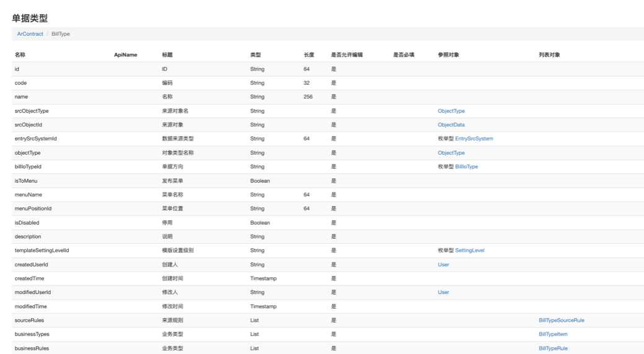Click the templateSettingLevelId field name cell
This screenshot has height=354, width=644.
pos(41,251)
